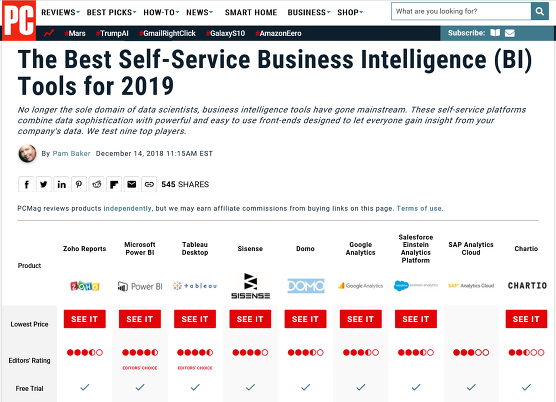Image resolution: width=556 pixels, height=402 pixels.
Task: Click the search magnifier button
Action: (539, 11)
